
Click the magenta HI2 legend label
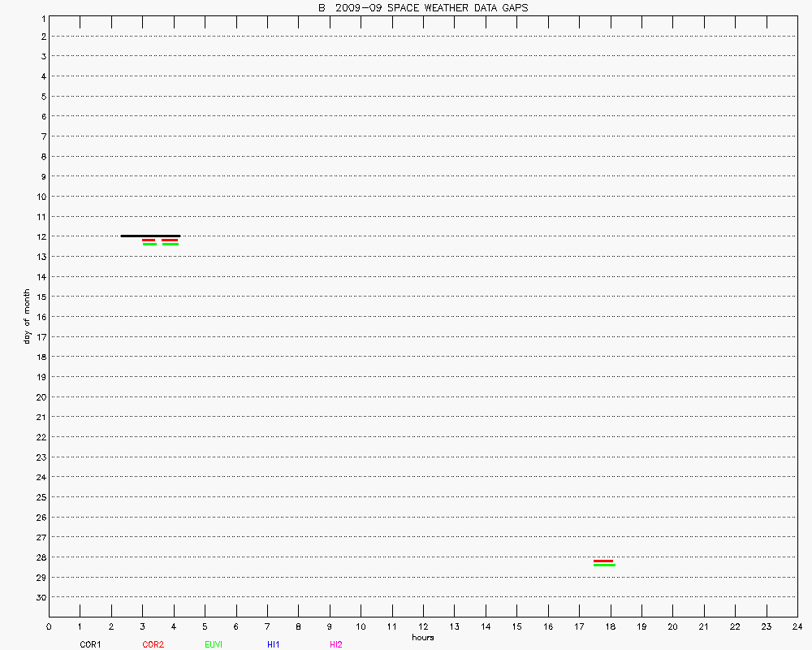tap(336, 644)
